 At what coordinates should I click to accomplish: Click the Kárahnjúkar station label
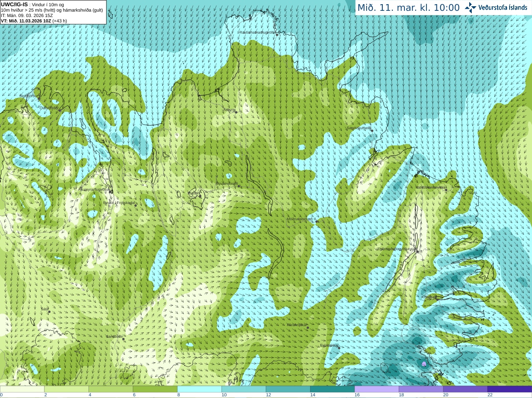coord(297,325)
